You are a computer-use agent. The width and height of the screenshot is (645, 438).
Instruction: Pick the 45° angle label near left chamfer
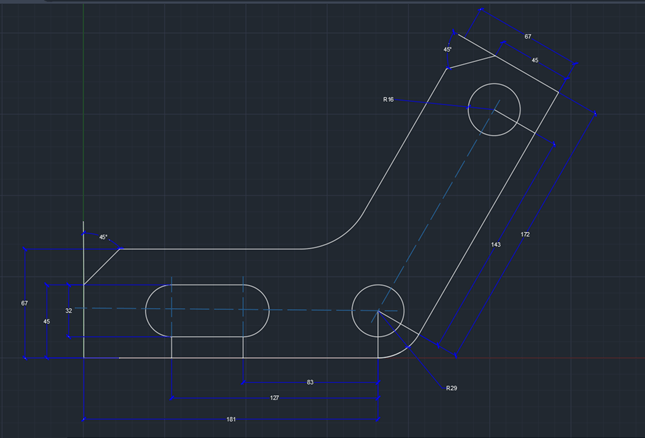point(102,237)
